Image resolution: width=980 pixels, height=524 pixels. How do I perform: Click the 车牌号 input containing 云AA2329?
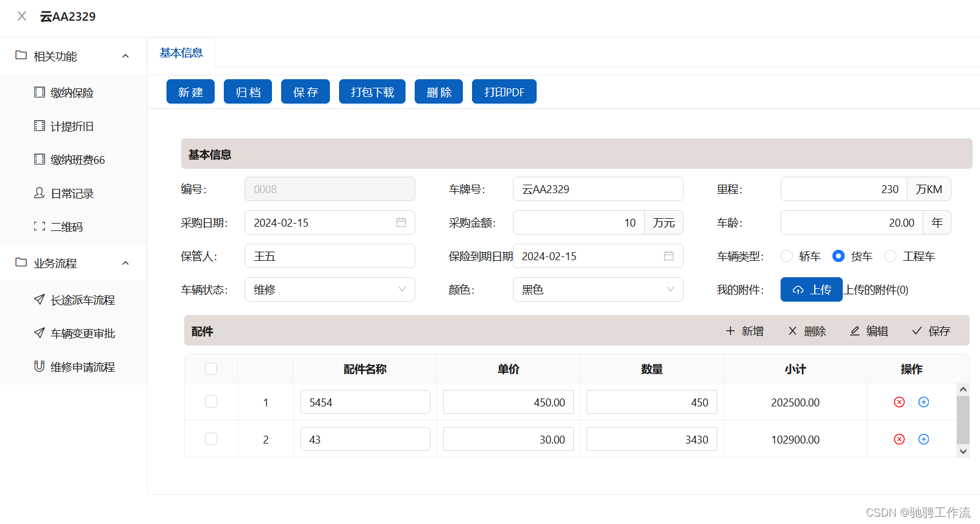tap(598, 189)
